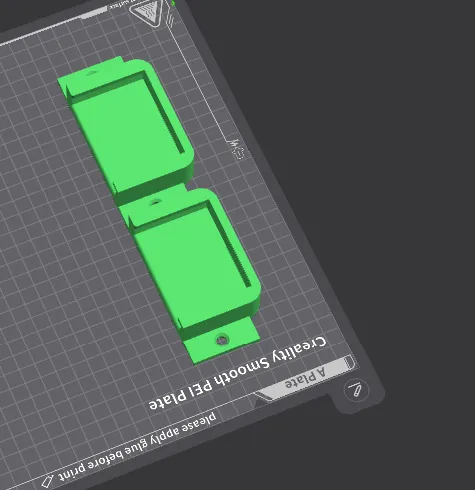Click the hot surface warning triangle icon
This screenshot has width=475, height=490.
pos(147,11)
